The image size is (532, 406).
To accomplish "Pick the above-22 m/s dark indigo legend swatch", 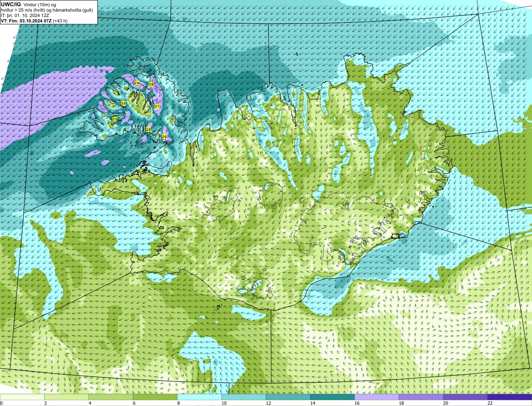I will [510, 397].
